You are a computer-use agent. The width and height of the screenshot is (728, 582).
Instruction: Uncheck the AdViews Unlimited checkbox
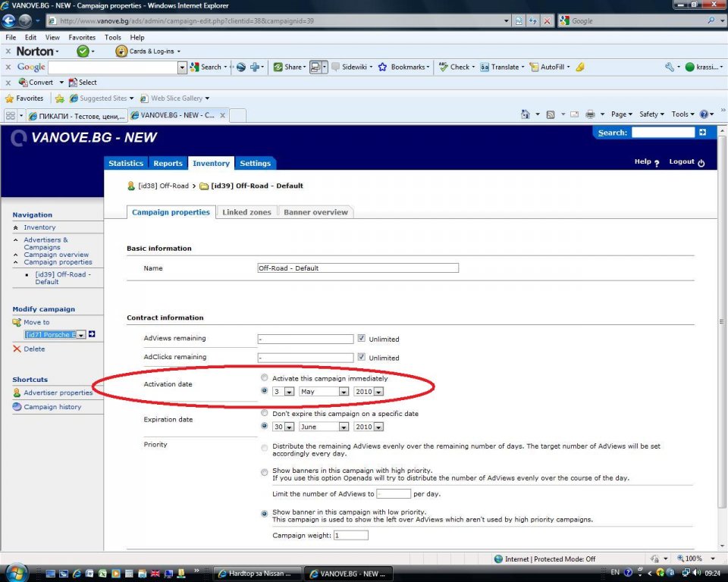pos(362,338)
